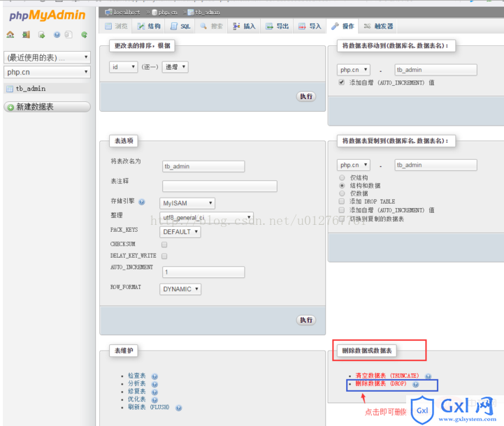Click help icon beside 刷新表 (FLUSH)
Viewport: 504px width, 426px height.
tap(179, 408)
